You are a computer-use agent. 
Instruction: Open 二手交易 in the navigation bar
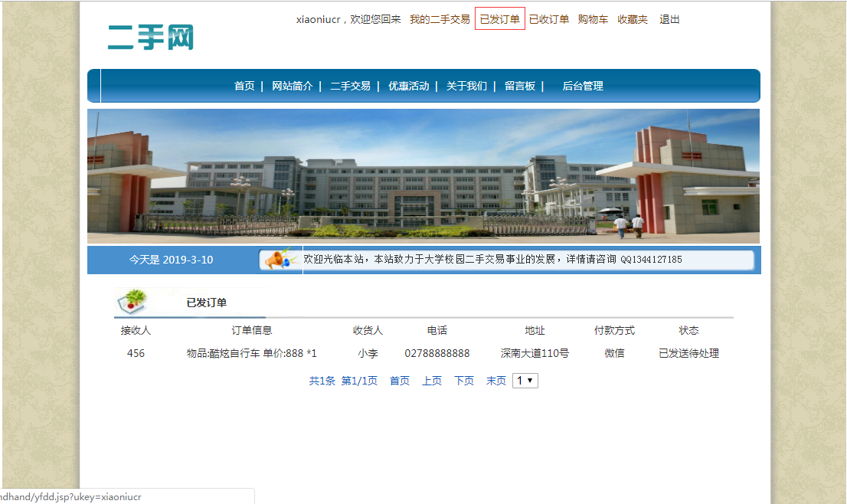[351, 86]
